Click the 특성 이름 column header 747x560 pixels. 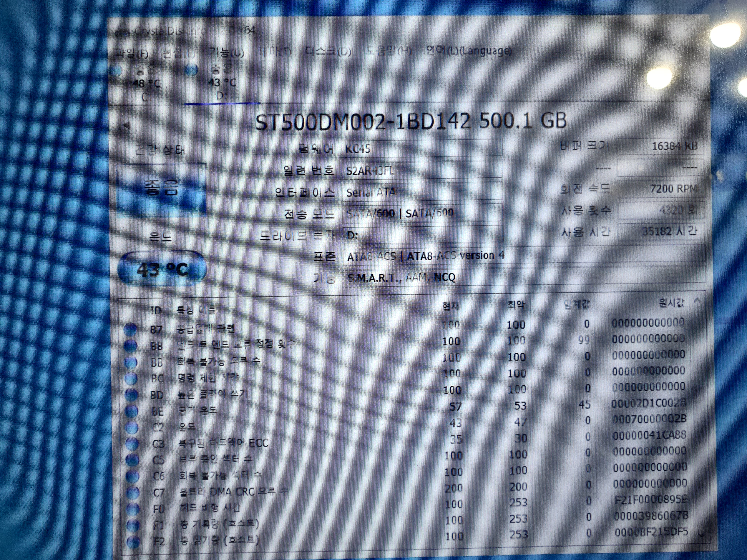[x=197, y=309]
